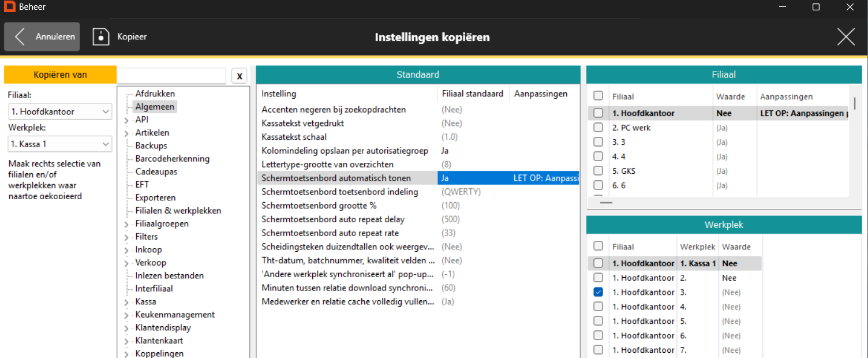Image resolution: width=868 pixels, height=358 pixels.
Task: Check the 5. GKS filiaal checkbox
Action: coord(598,171)
